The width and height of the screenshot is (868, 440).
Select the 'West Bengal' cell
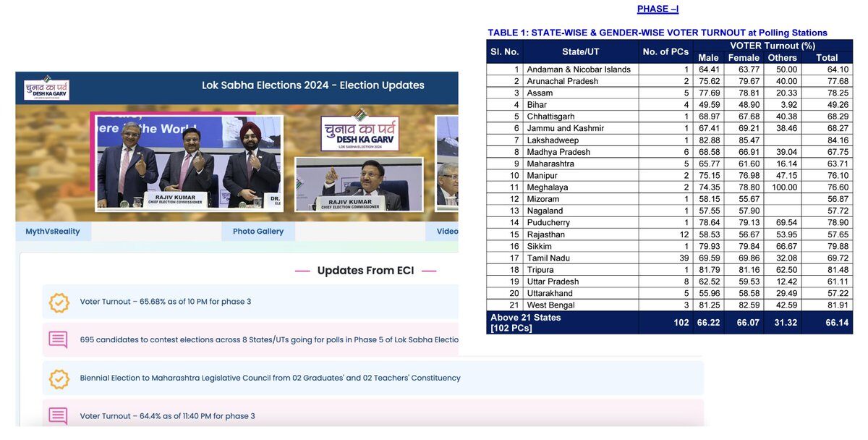tap(580, 305)
